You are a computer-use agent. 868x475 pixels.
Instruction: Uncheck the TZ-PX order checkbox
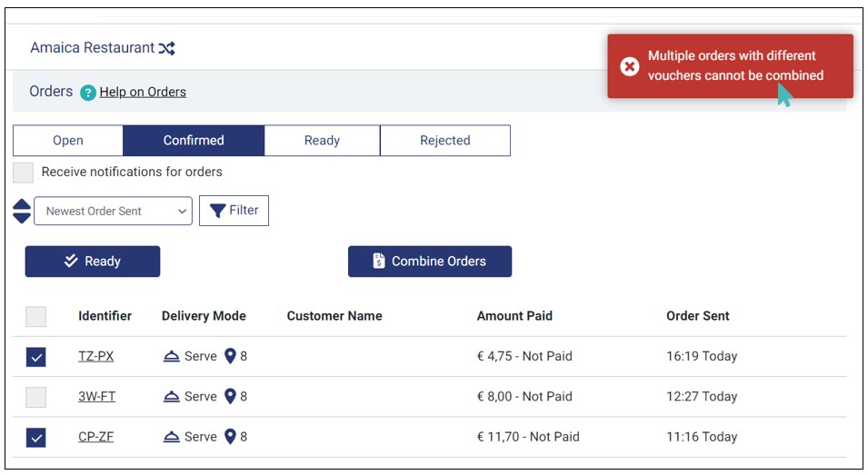click(x=36, y=357)
